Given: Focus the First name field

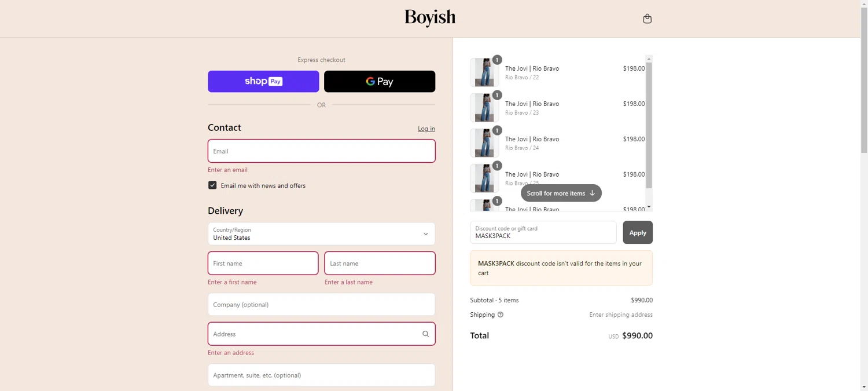Looking at the screenshot, I should tap(263, 263).
